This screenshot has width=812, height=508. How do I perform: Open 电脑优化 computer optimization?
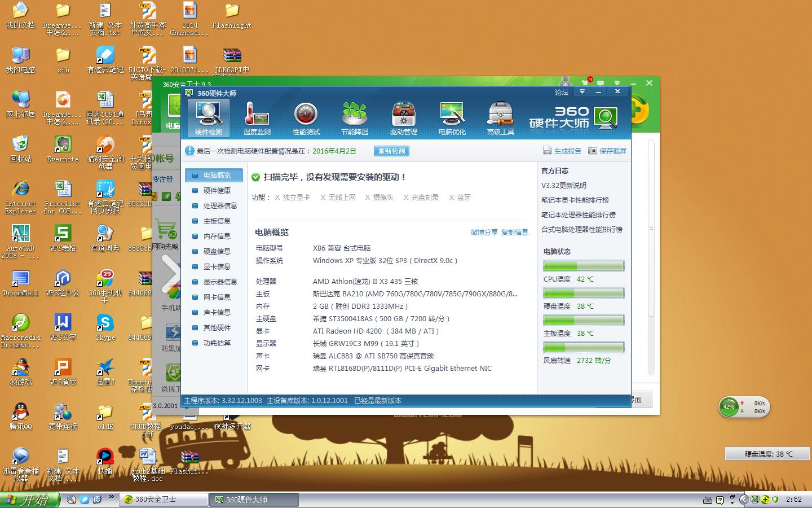point(452,118)
